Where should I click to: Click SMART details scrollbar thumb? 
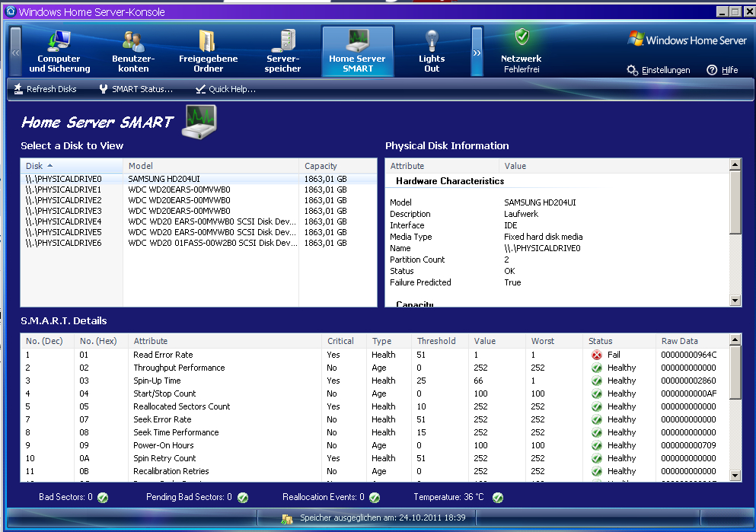coord(735,372)
